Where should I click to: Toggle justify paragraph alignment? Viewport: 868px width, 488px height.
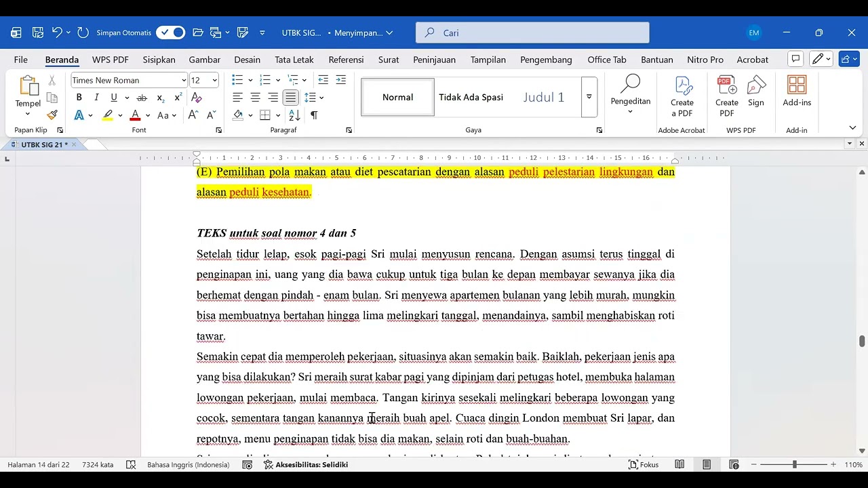pos(290,98)
